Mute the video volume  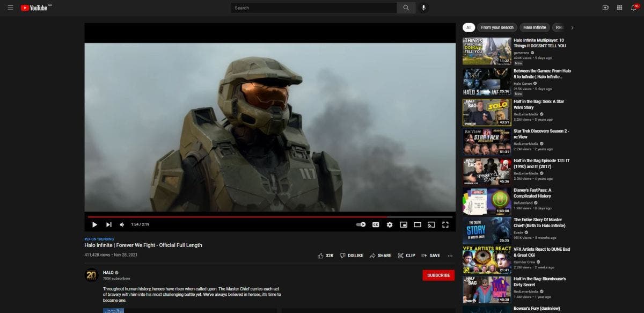click(x=122, y=224)
